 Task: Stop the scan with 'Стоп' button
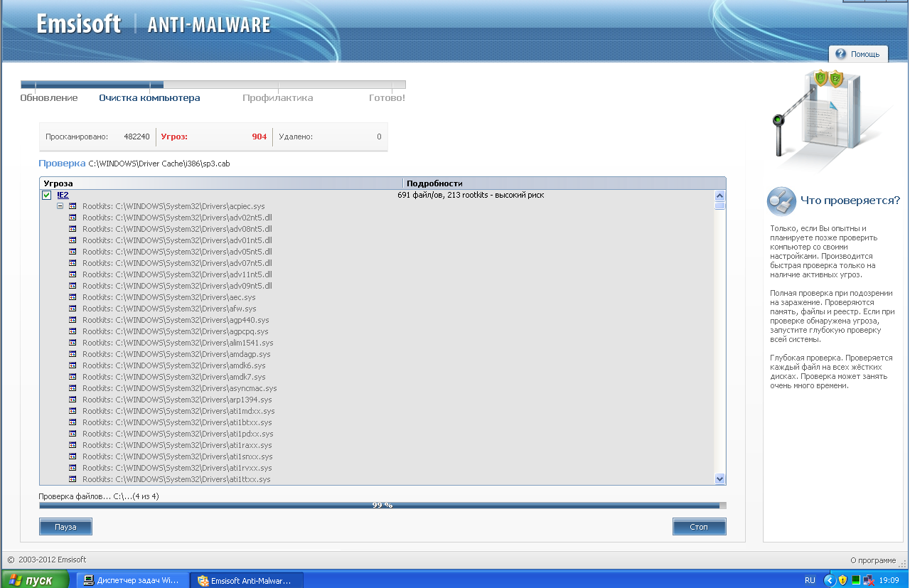click(700, 527)
